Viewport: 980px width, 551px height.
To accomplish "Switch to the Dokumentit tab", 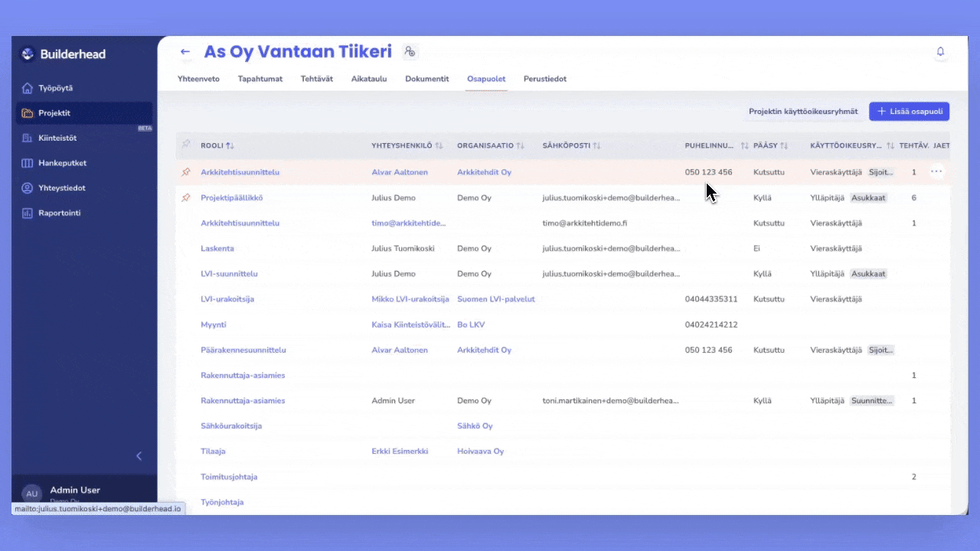I will click(x=426, y=79).
